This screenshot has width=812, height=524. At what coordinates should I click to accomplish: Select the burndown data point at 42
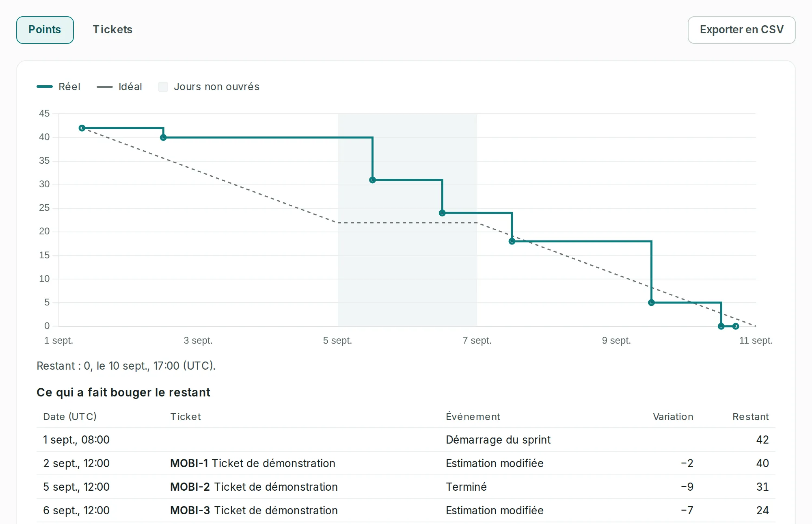82,128
